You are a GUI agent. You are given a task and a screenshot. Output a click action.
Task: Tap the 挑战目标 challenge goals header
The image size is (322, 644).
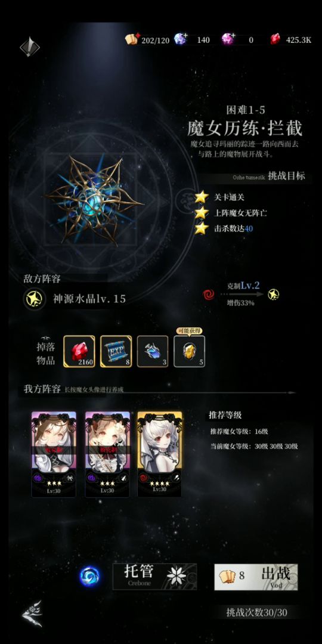point(287,176)
